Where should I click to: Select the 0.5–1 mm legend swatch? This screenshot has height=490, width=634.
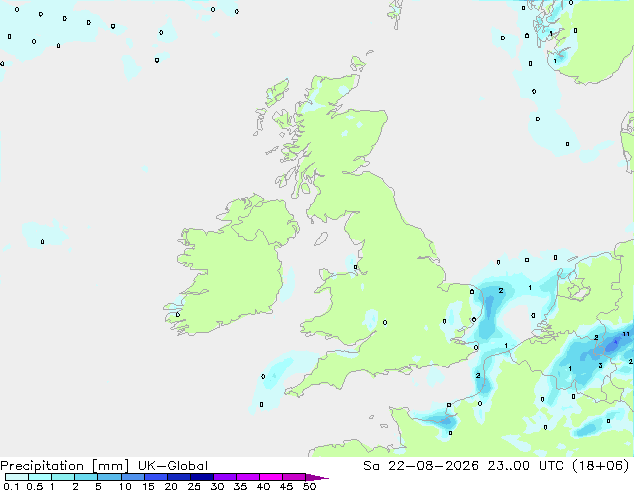(40, 477)
